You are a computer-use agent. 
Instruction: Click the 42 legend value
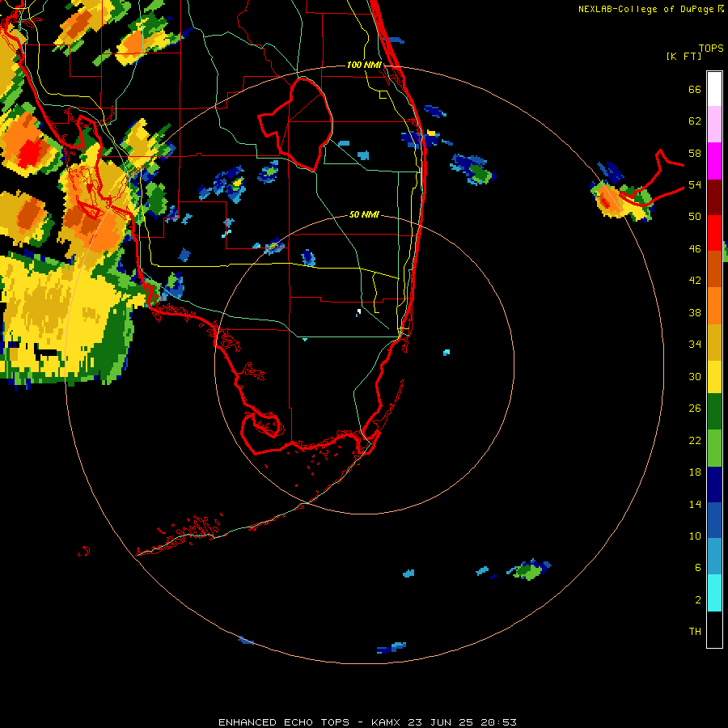click(695, 281)
